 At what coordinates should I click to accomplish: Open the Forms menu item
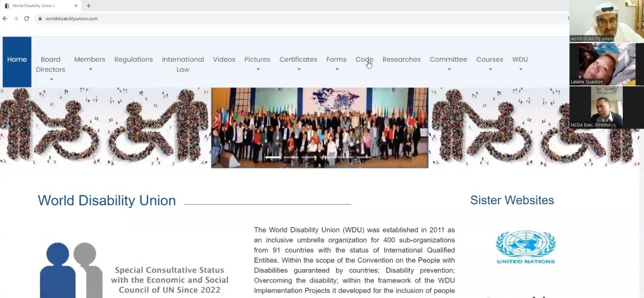click(336, 59)
